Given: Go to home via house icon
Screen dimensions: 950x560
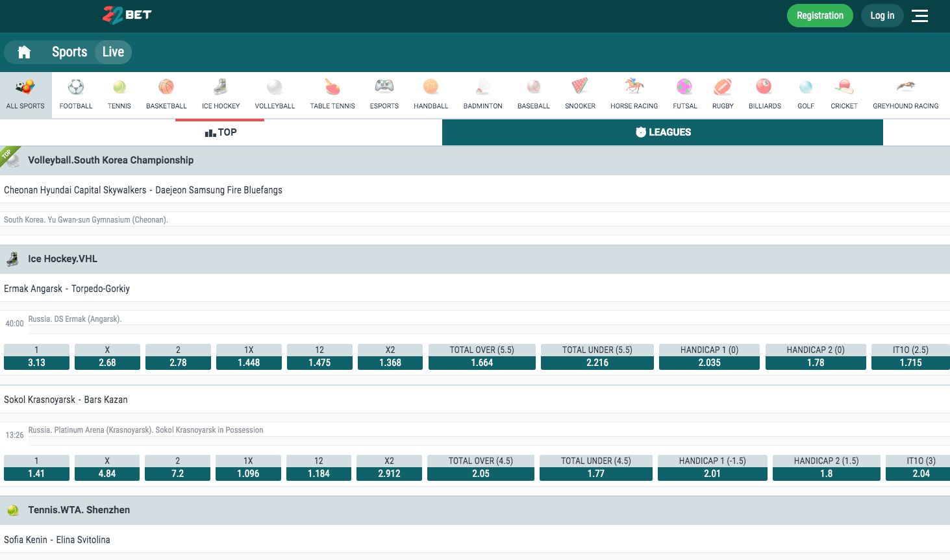Looking at the screenshot, I should click(24, 52).
